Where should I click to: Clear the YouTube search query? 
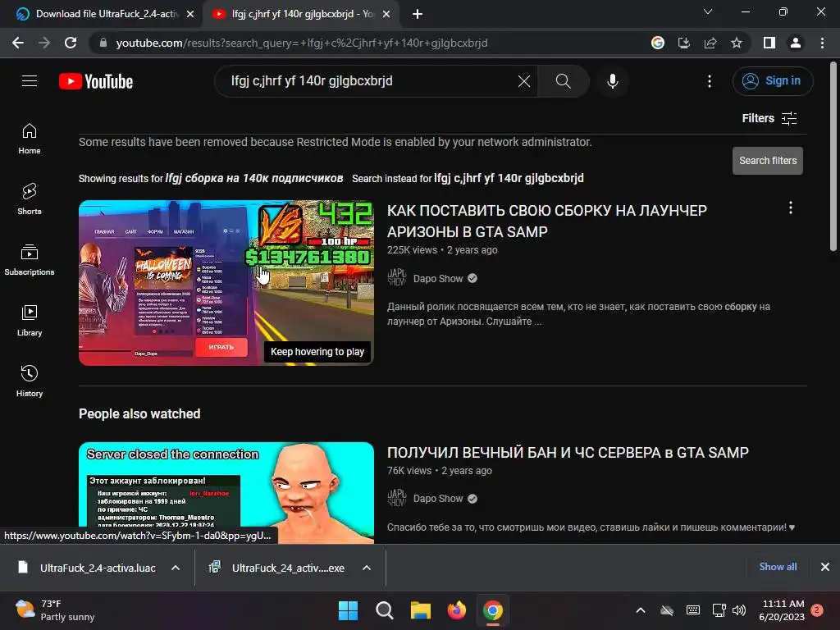524,81
